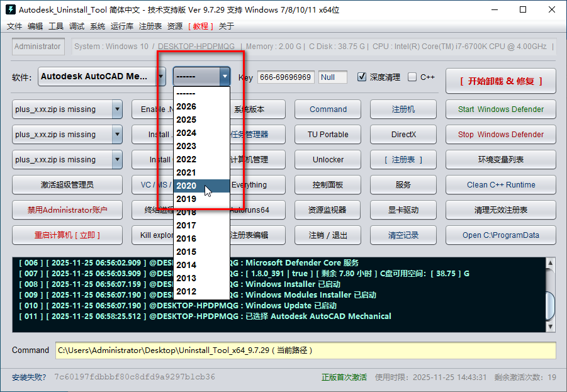Select year 2015 in the list
Image resolution: width=567 pixels, height=392 pixels.
201,252
